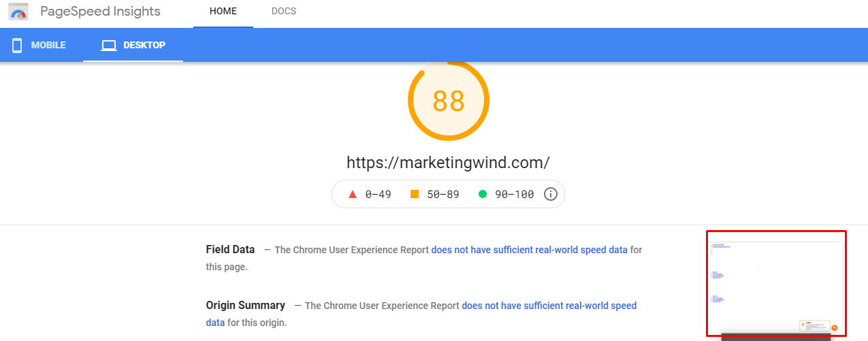
Task: Click the phone icon beside MOBILE
Action: [x=17, y=46]
